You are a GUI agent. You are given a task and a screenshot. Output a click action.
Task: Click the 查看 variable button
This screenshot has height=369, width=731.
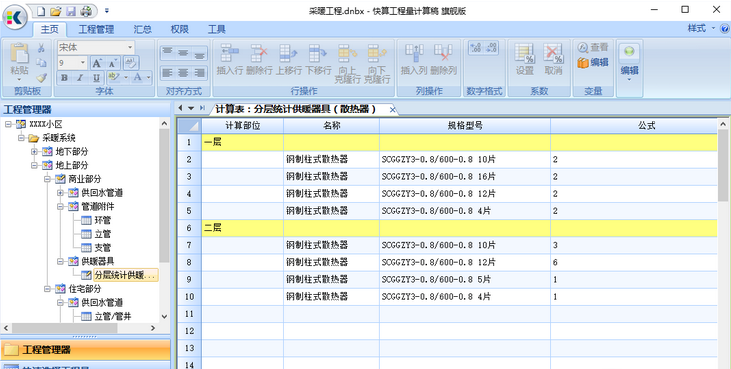click(x=593, y=48)
